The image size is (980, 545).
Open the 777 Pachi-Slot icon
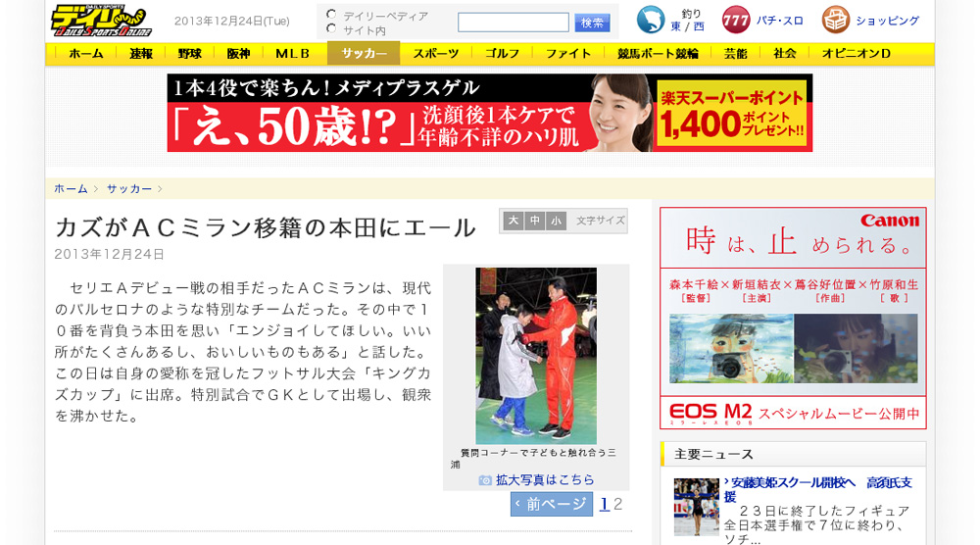[736, 20]
